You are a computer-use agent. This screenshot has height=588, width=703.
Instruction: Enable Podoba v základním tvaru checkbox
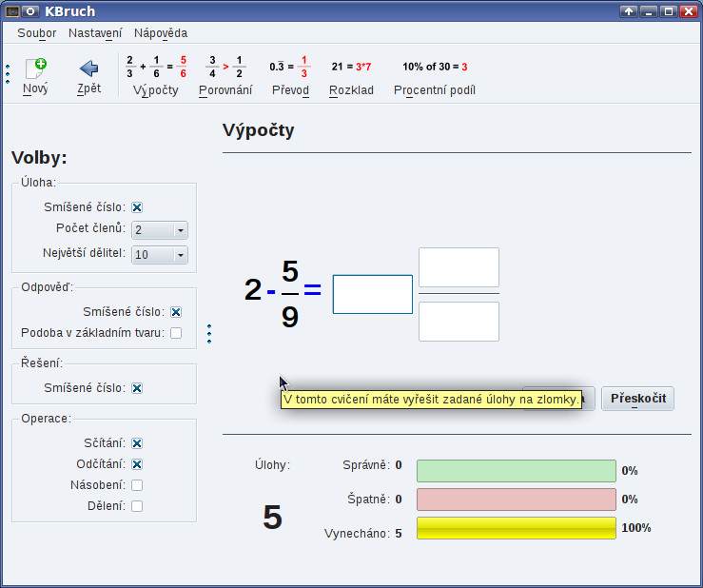pos(176,333)
